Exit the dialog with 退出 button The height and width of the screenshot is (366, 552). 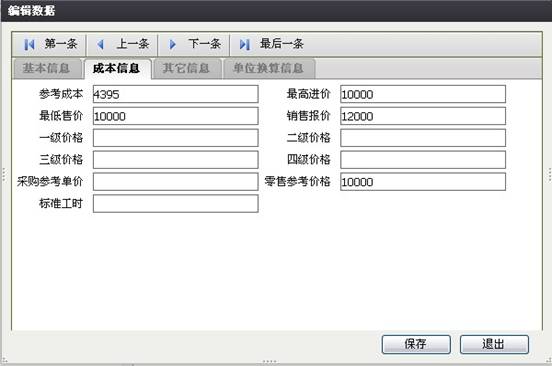tap(494, 344)
